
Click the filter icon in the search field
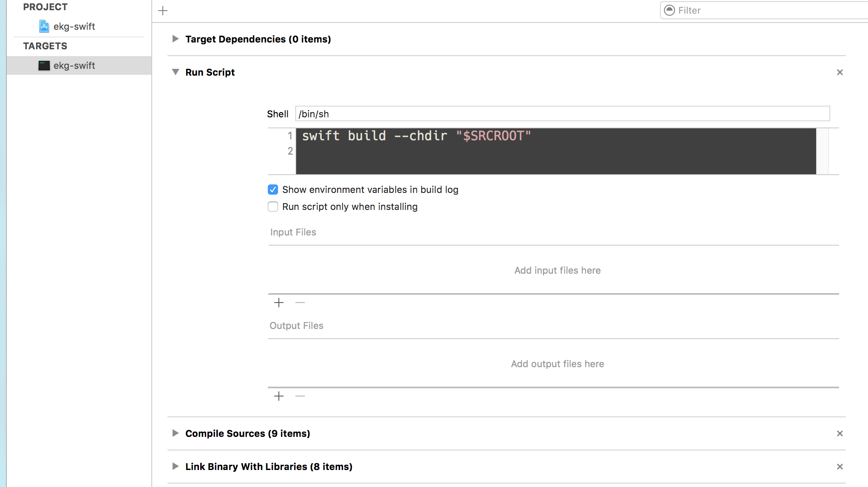click(669, 10)
